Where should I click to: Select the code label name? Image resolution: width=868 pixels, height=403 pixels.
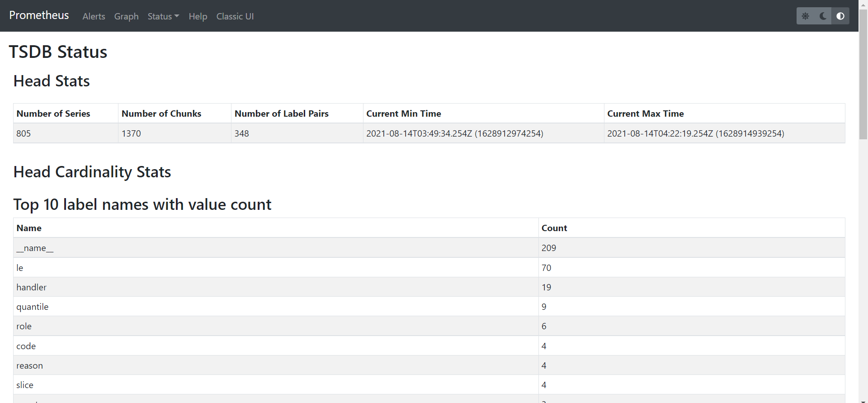point(26,346)
